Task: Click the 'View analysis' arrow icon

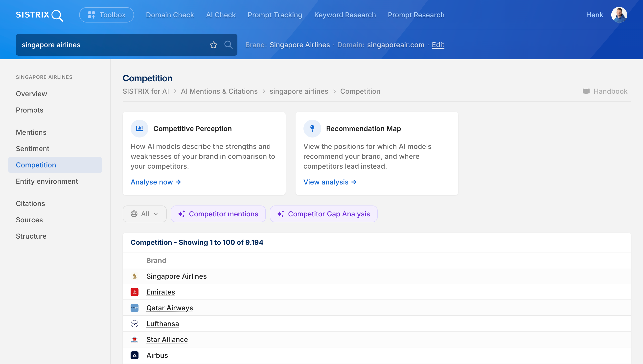Action: point(354,182)
